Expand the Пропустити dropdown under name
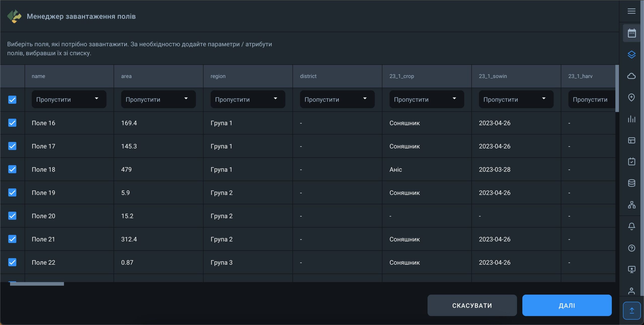 [69, 99]
